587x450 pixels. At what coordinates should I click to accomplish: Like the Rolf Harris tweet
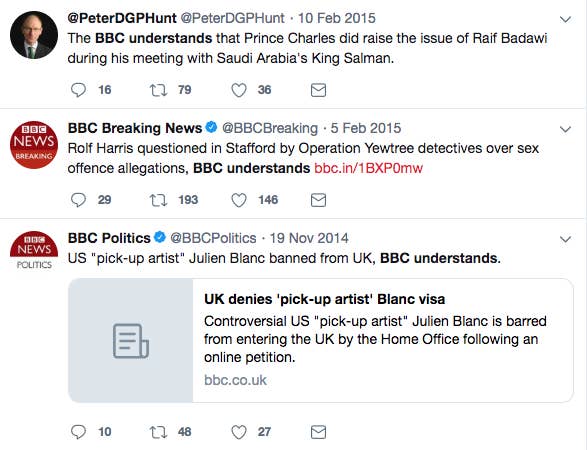[x=238, y=200]
